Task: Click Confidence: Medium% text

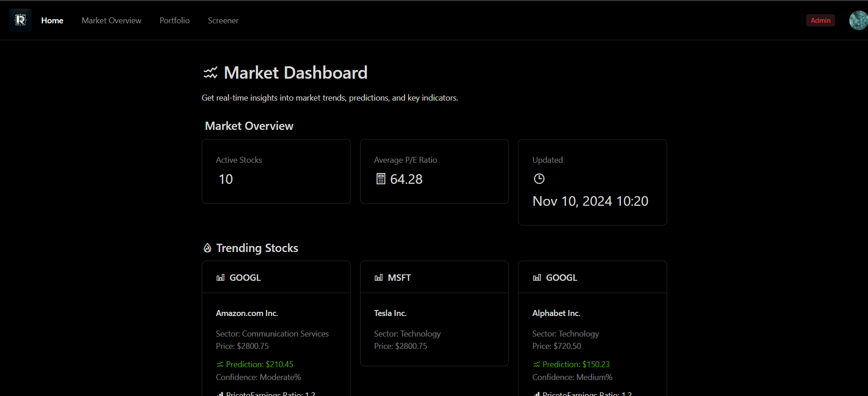Action: [572, 377]
